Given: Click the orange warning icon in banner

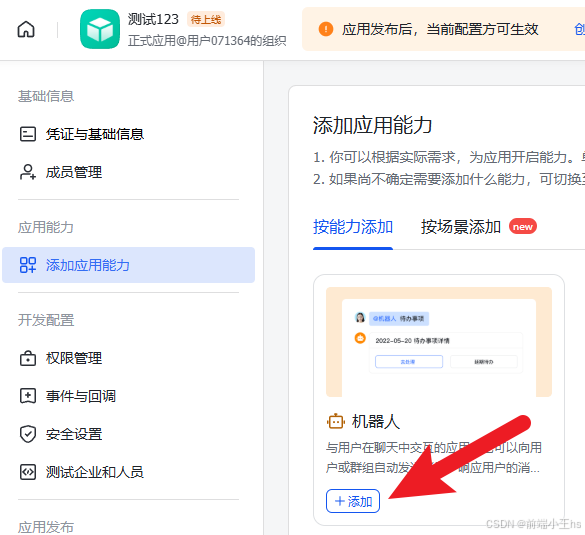Looking at the screenshot, I should click(326, 29).
